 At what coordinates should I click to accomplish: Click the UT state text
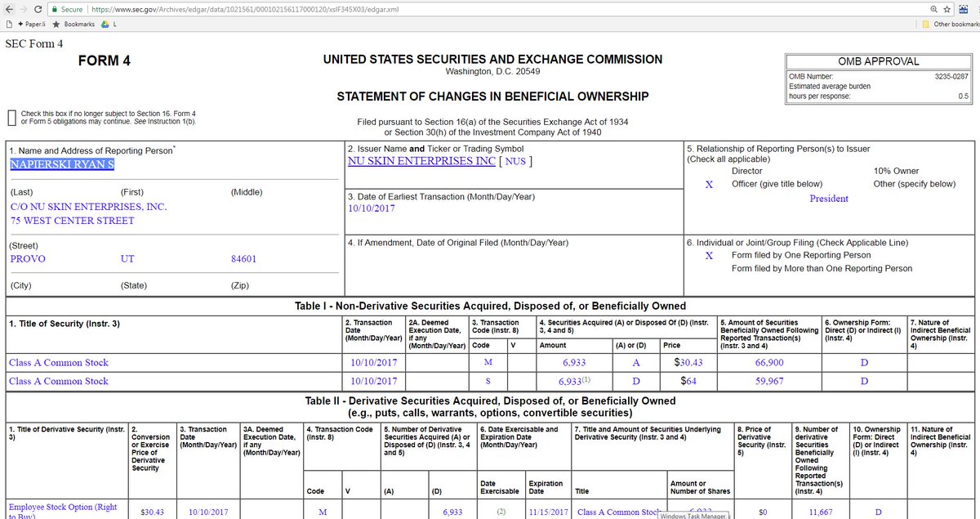pos(127,259)
